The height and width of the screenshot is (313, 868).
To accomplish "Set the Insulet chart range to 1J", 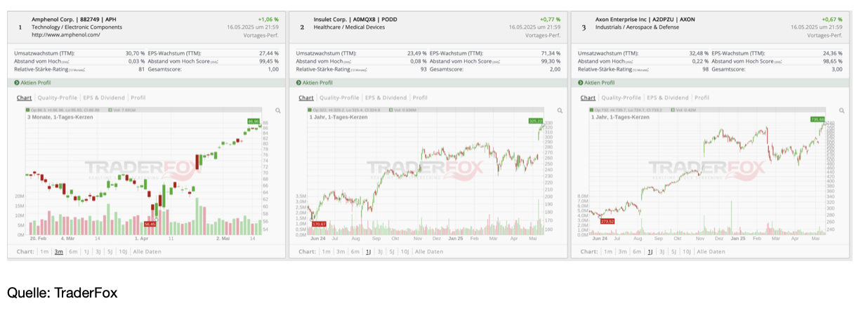I will [368, 251].
